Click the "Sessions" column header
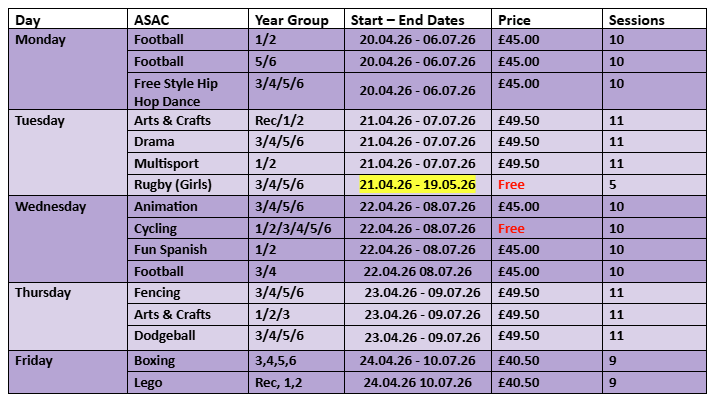The height and width of the screenshot is (401, 715). 635,20
